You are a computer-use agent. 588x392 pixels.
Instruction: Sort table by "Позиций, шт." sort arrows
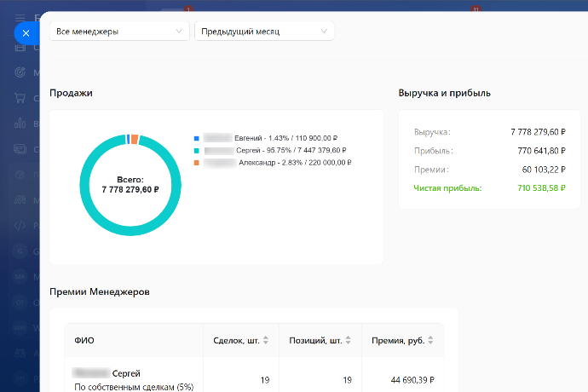click(347, 341)
